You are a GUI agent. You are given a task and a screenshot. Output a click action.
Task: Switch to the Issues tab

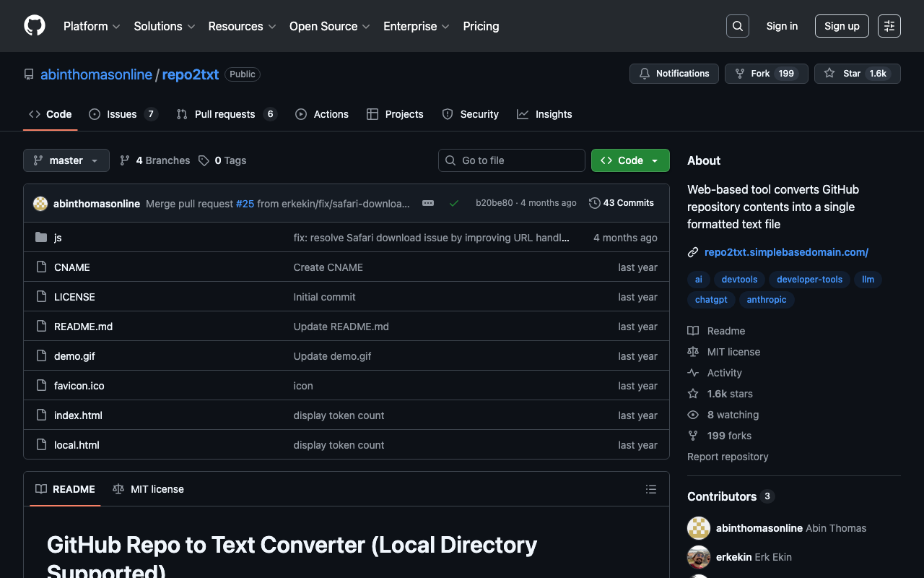[122, 114]
